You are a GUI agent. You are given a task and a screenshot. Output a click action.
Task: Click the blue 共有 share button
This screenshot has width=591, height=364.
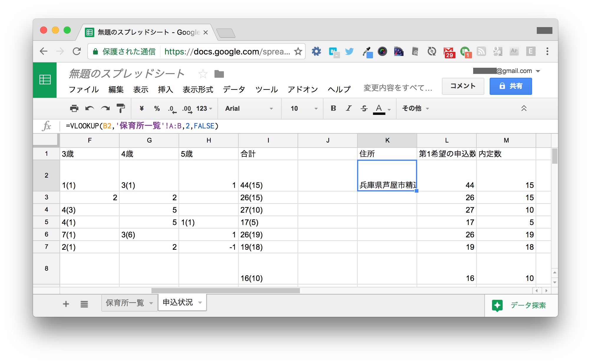point(511,86)
